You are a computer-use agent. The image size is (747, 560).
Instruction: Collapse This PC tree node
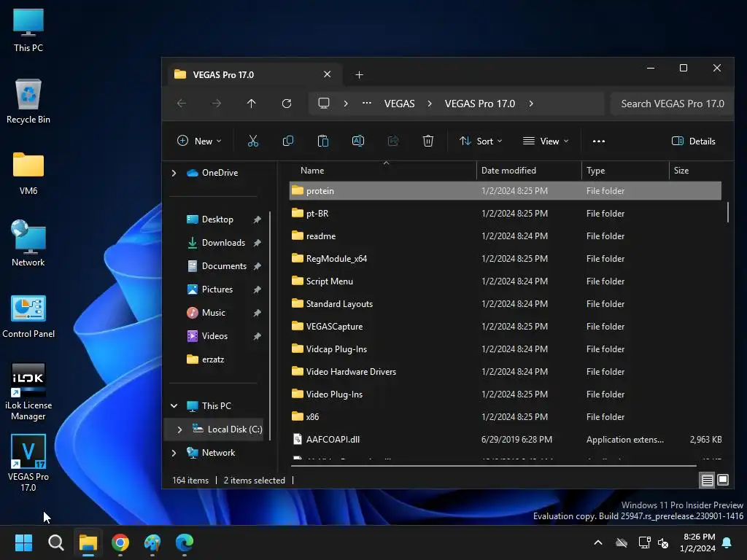click(x=174, y=405)
